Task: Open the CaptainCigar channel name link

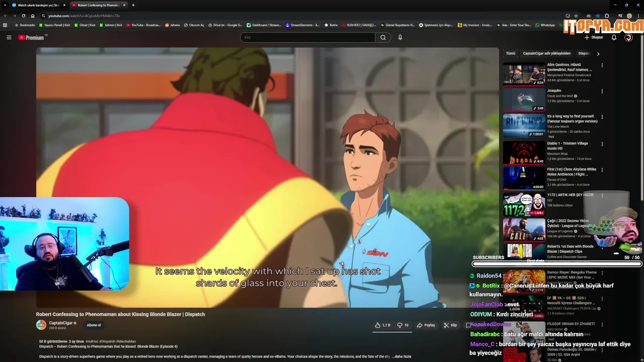Action: pos(61,323)
